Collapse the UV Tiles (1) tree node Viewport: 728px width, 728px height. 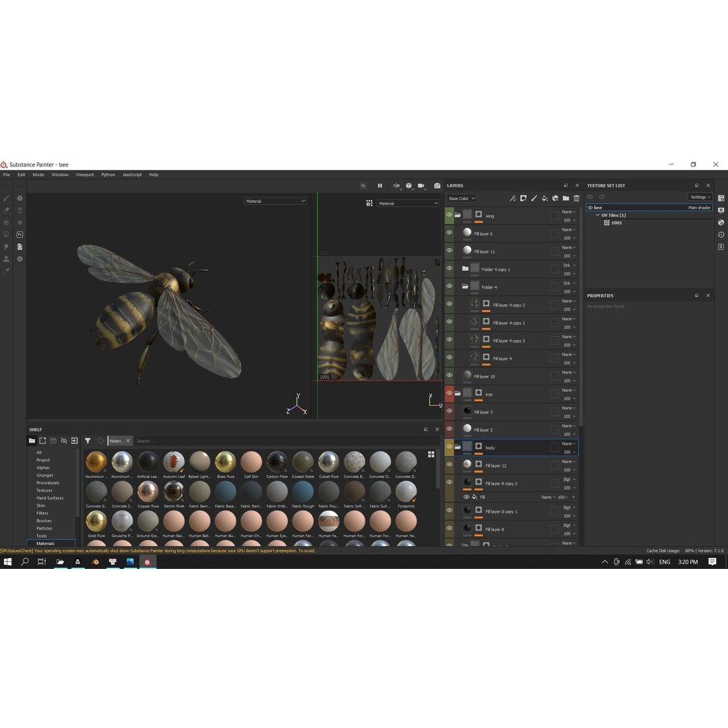coord(597,215)
